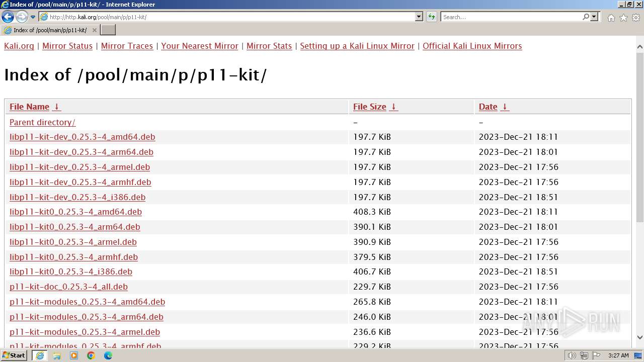Click the magnifier search icon
The height and width of the screenshot is (362, 644).
[x=586, y=17]
